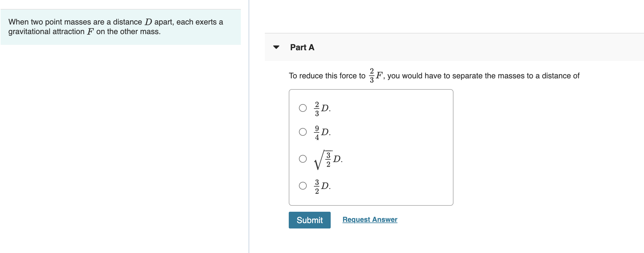This screenshot has height=253, width=644.
Task: Select the 9/4 D answer option
Action: click(x=302, y=132)
